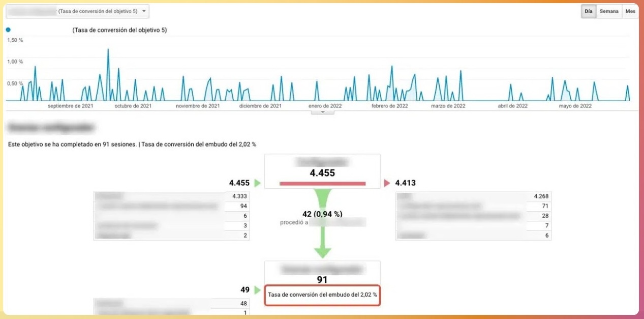Click red exit arrow beside 4.413
644x319 pixels.
tap(387, 183)
